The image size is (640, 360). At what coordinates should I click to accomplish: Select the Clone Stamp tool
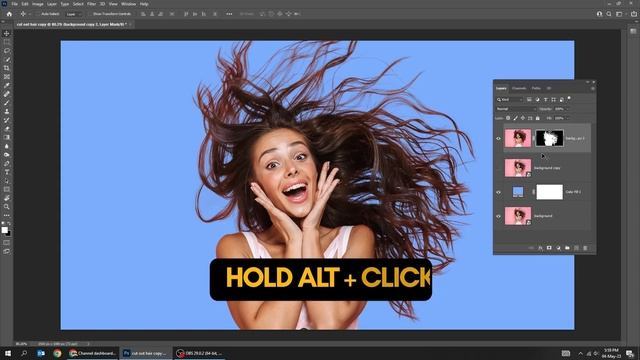7,111
